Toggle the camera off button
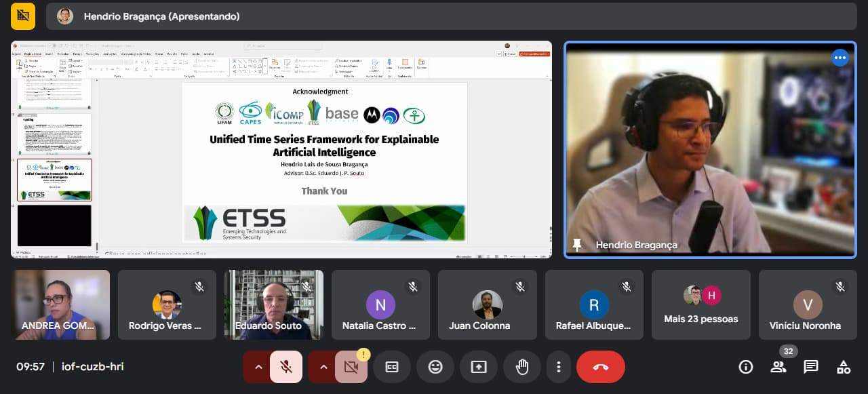868x394 pixels. tap(351, 367)
